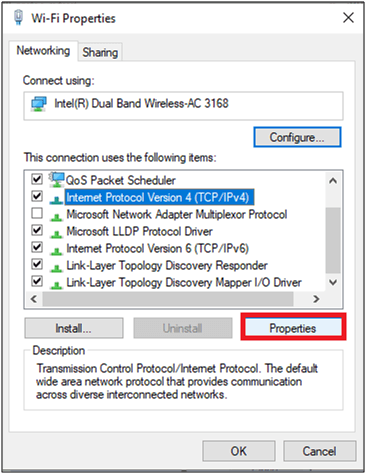Image resolution: width=367 pixels, height=474 pixels.
Task: Select Link-Layer Topology Discovery Responder item
Action: coord(167,265)
